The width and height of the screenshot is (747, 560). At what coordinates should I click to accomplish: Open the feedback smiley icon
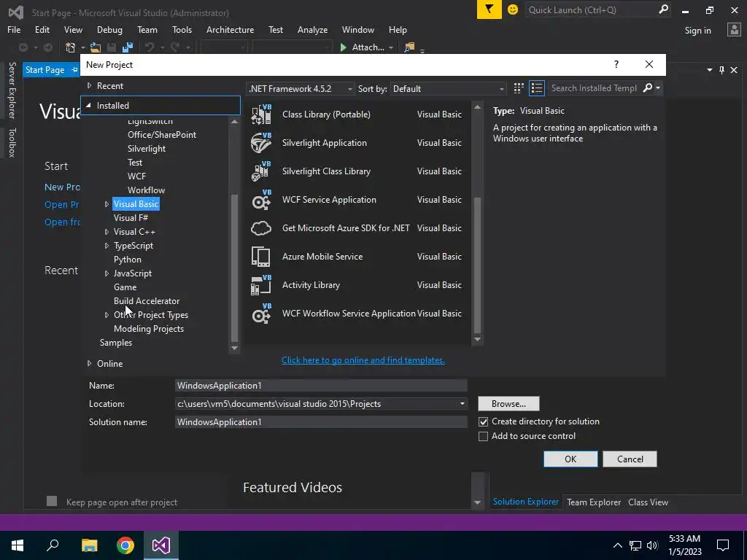[x=513, y=9]
